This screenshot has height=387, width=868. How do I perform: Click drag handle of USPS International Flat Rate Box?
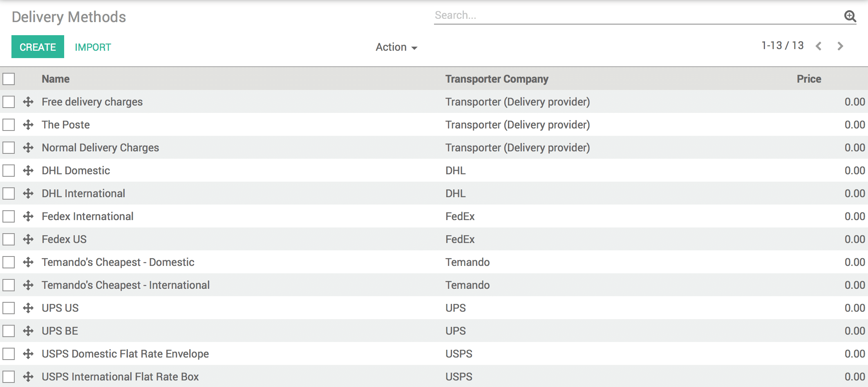coord(28,377)
